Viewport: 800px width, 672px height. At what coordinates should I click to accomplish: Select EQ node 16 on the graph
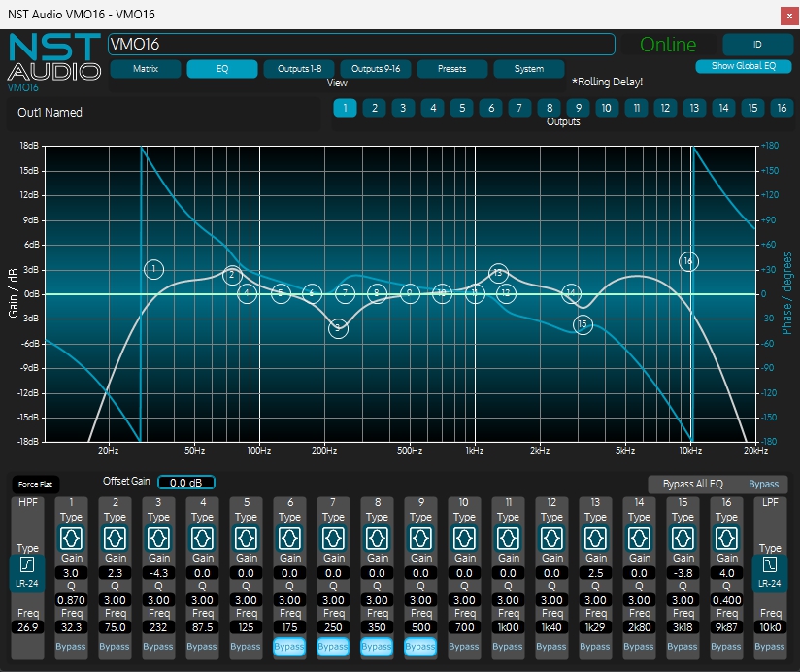click(x=688, y=261)
